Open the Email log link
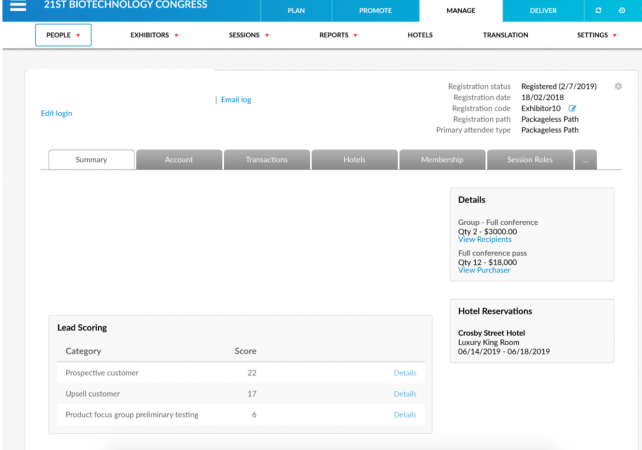 (x=236, y=100)
